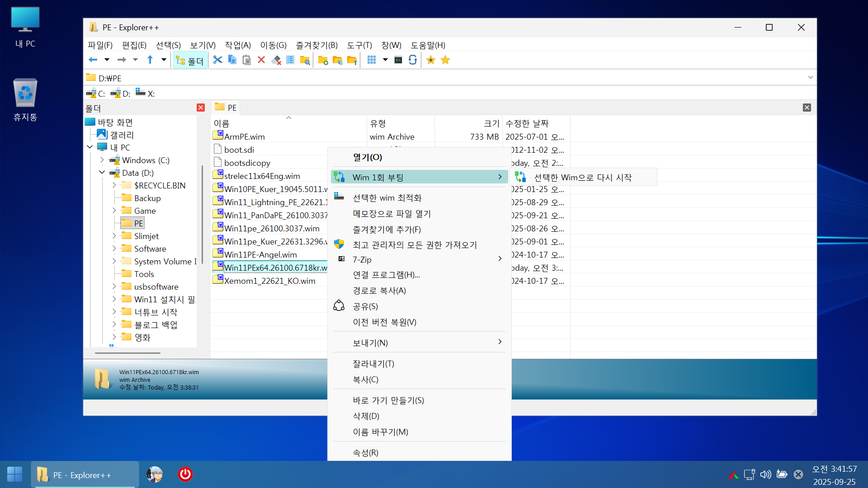The width and height of the screenshot is (868, 488).
Task: Click the up one level arrow
Action: pos(150,60)
